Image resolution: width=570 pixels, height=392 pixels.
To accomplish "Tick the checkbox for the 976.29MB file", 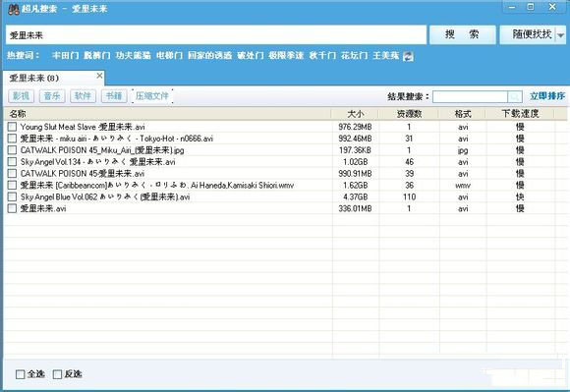I will click(12, 127).
